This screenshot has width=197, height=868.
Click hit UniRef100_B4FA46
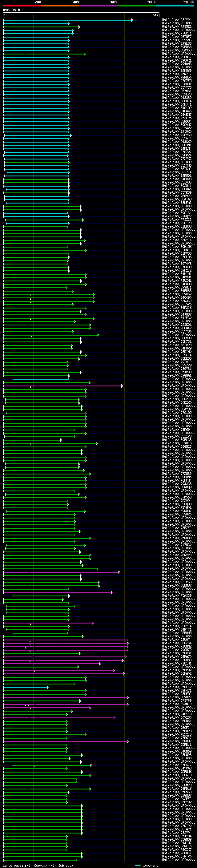(176, 111)
